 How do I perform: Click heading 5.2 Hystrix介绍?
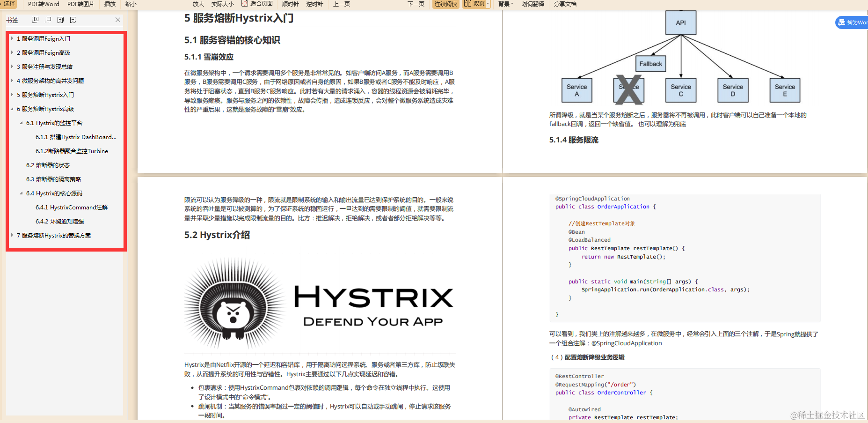pyautogui.click(x=217, y=235)
